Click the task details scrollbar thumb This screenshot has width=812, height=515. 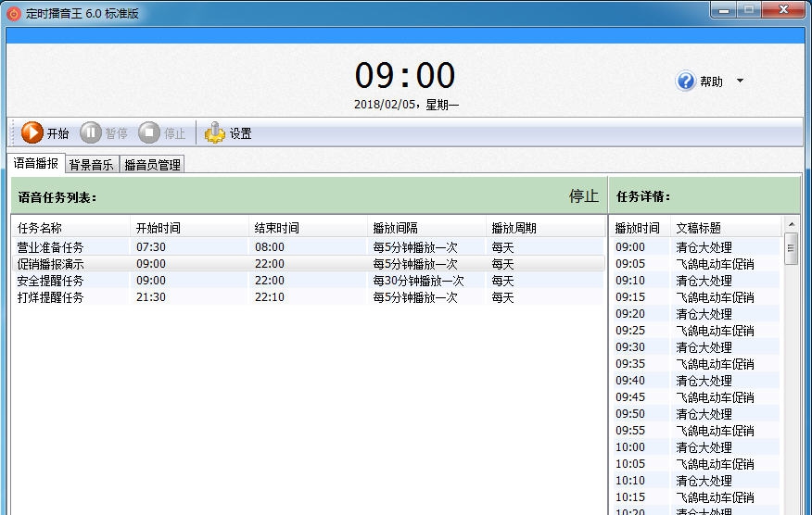(x=791, y=248)
